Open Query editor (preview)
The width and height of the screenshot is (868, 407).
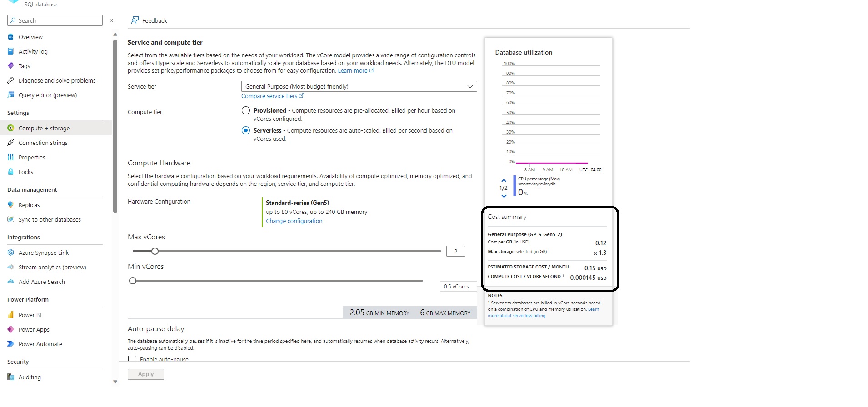pos(48,95)
